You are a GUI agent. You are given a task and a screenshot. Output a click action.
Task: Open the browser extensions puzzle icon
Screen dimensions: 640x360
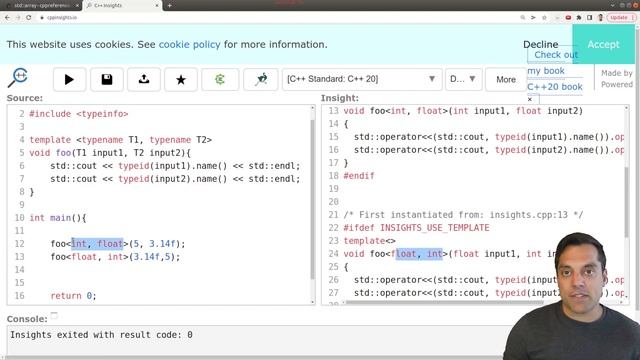579,18
